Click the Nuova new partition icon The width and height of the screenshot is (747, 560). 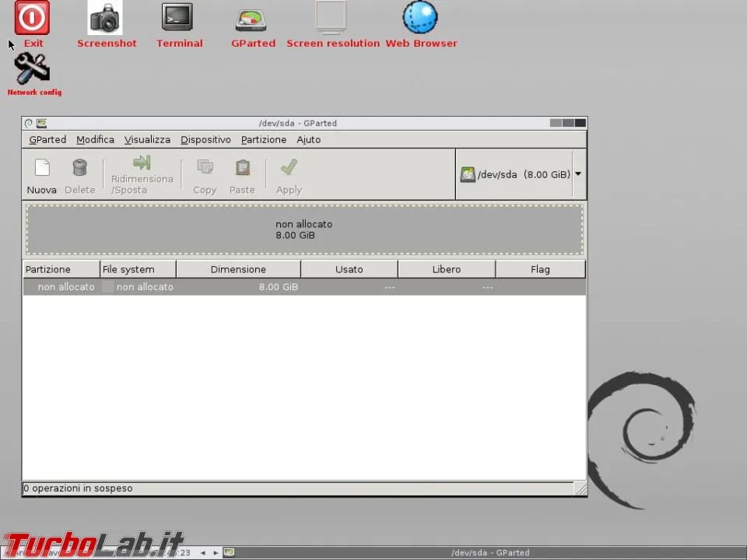click(42, 168)
